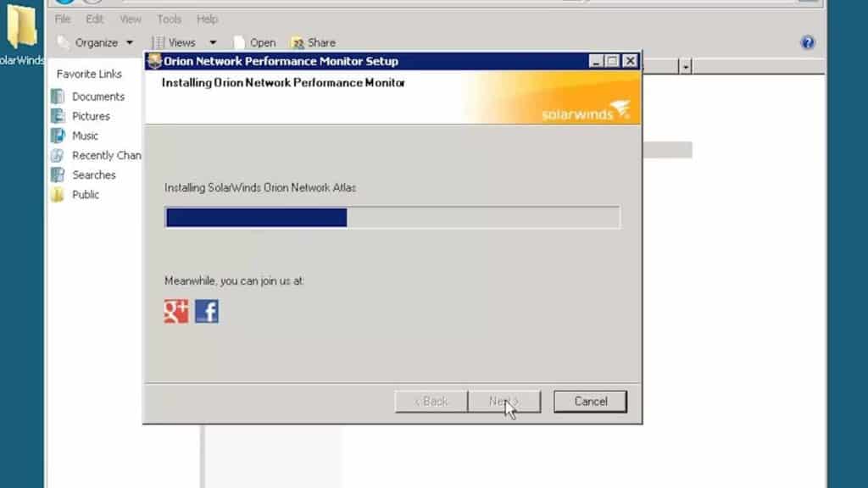Click the disabled Next button
Viewport: 868px width, 488px height.
point(504,402)
